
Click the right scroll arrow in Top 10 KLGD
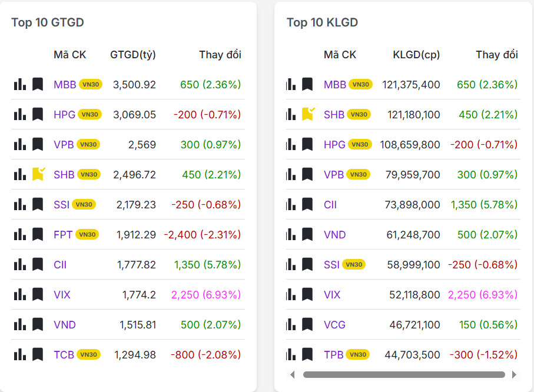click(x=514, y=374)
